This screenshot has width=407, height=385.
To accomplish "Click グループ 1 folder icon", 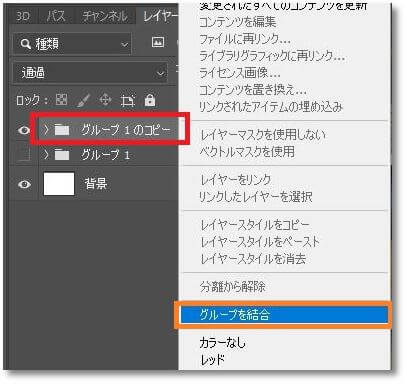I will 62,155.
